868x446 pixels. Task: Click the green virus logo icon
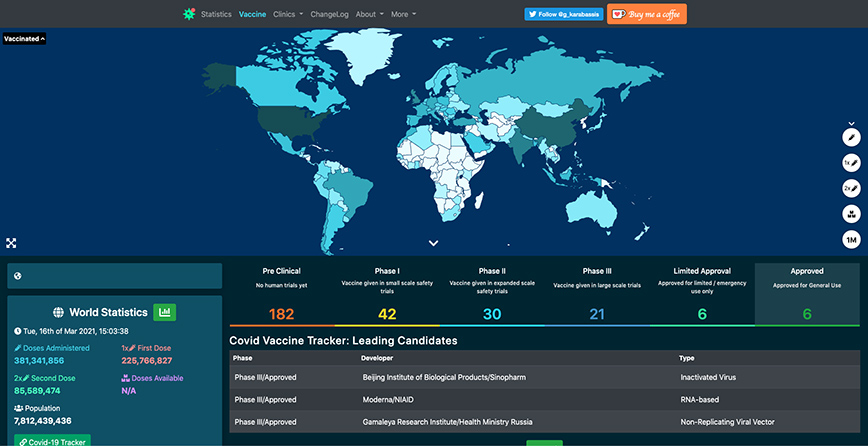point(189,14)
